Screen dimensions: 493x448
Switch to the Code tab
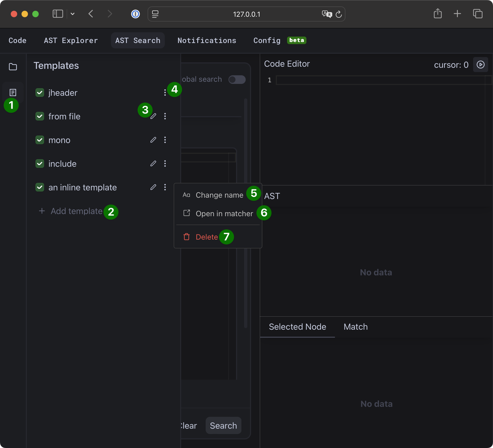point(17,40)
